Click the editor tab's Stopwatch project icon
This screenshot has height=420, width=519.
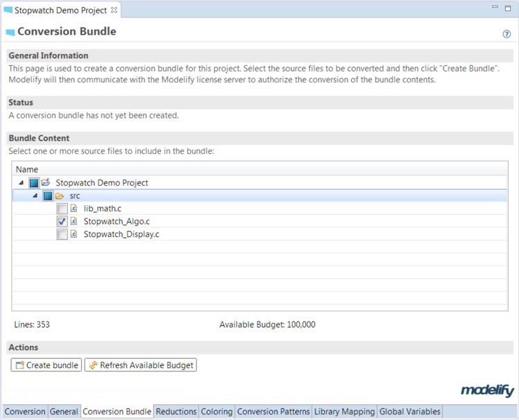click(x=8, y=10)
